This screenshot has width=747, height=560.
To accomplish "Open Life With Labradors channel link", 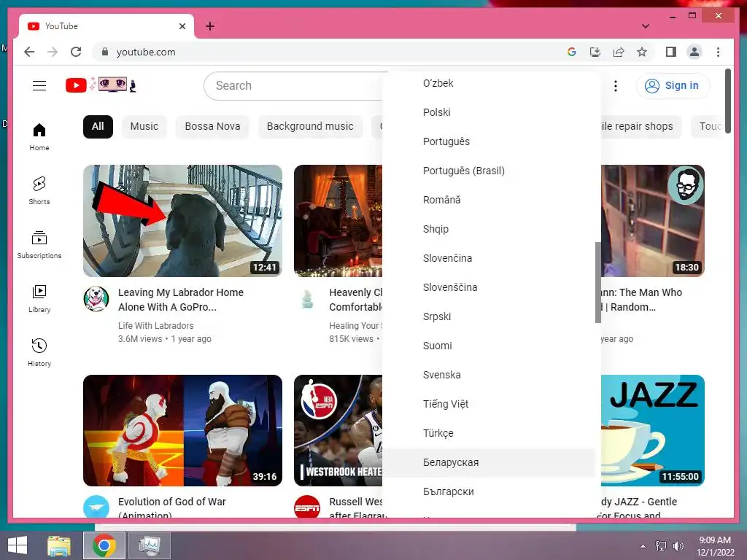I will coord(156,326).
